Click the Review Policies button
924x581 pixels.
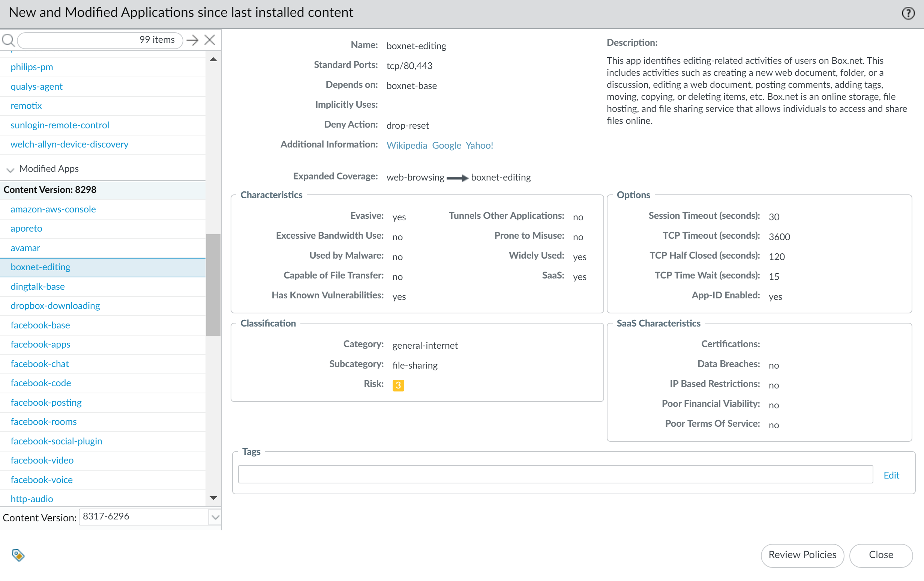802,554
